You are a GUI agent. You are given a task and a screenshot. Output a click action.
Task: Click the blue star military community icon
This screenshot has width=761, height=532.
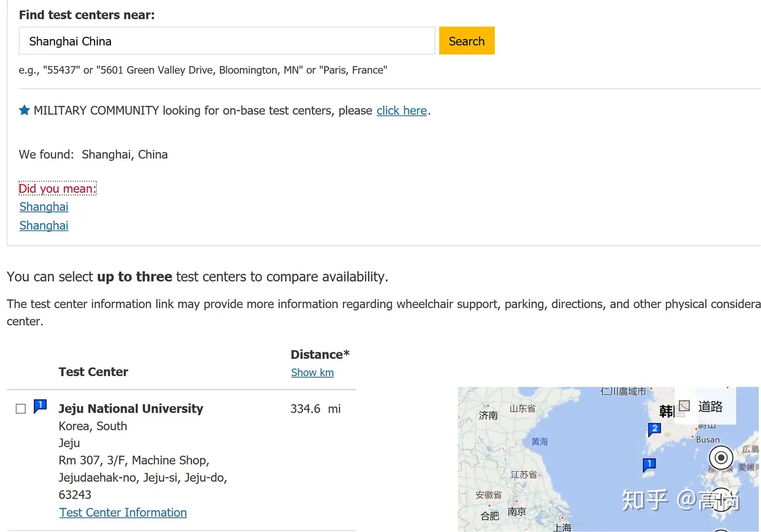pyautogui.click(x=24, y=110)
